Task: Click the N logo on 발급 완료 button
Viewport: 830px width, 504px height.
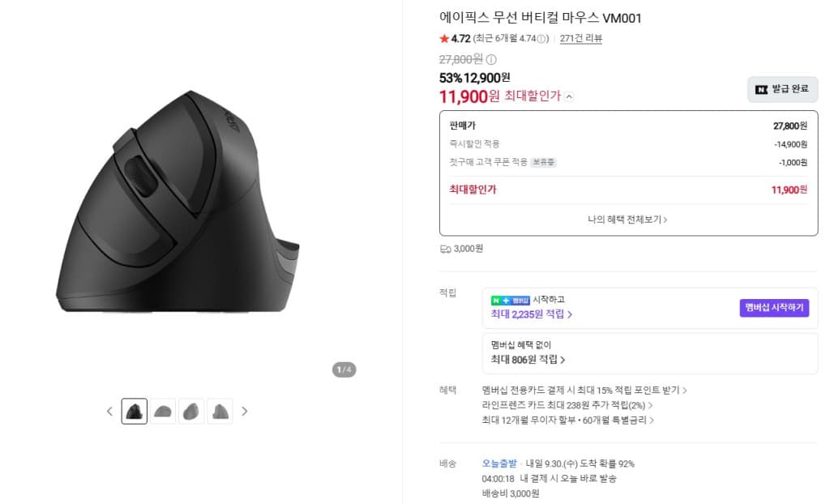Action: [x=761, y=89]
